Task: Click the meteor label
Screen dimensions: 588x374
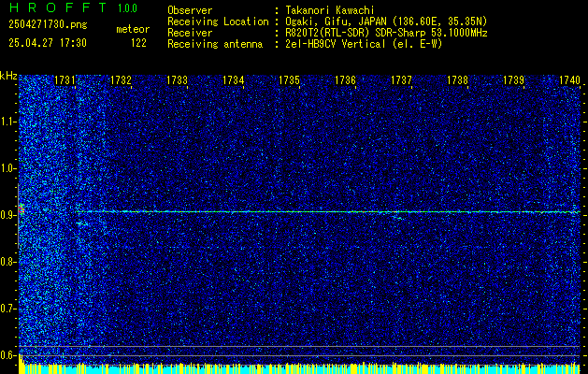Action: pyautogui.click(x=133, y=29)
